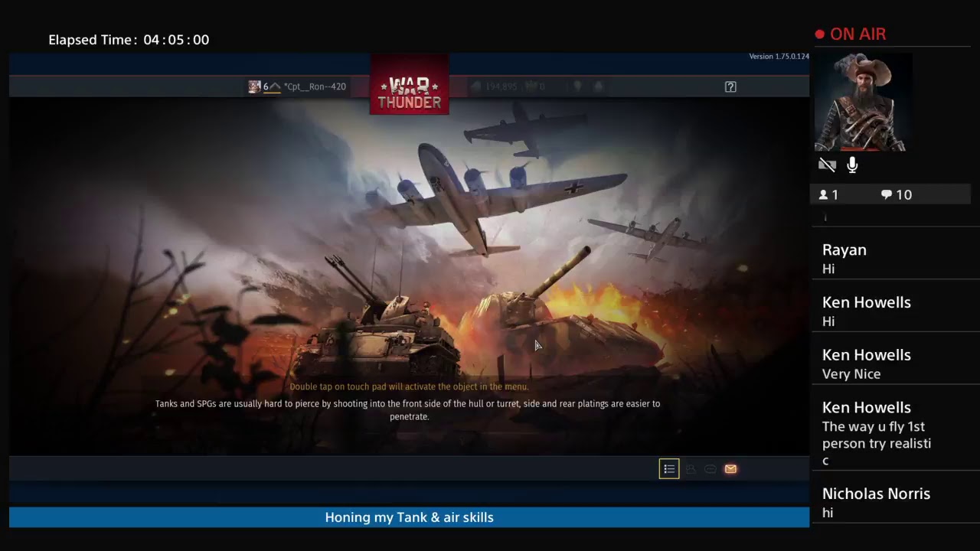The width and height of the screenshot is (980, 551).
Task: Click the dimmed bell icon in top bar
Action: point(598,86)
